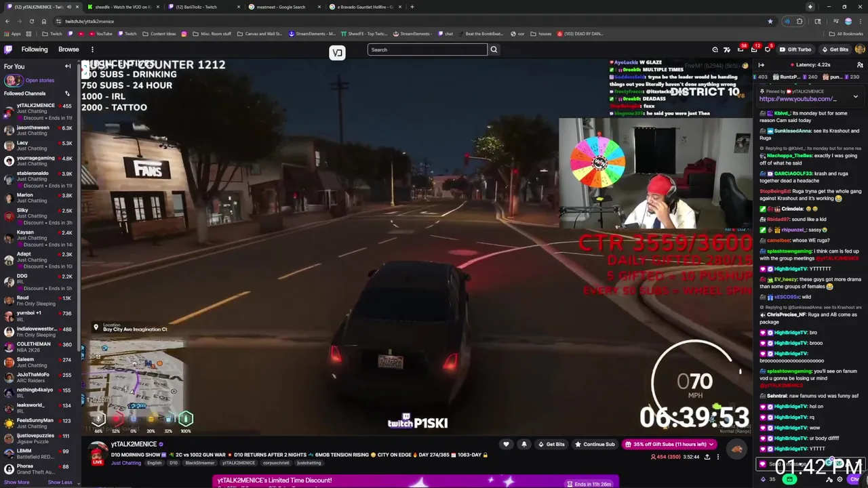The width and height of the screenshot is (868, 488).
Task: Open the user profile avatar menu
Action: [860, 49]
